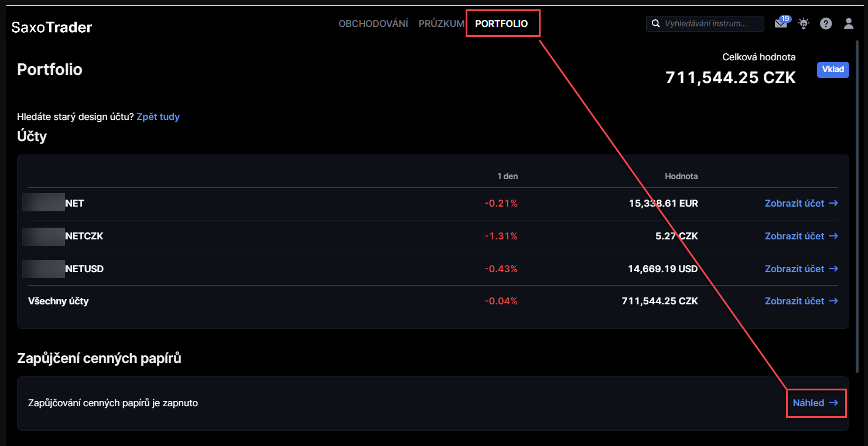
Task: Click the SaxoTrader logo
Action: tap(52, 27)
